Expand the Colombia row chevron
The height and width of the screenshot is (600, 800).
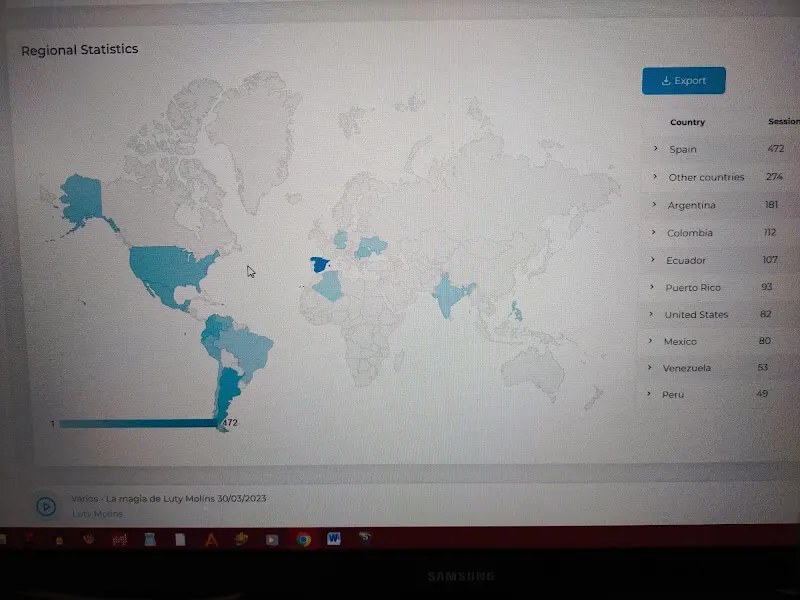[654, 232]
